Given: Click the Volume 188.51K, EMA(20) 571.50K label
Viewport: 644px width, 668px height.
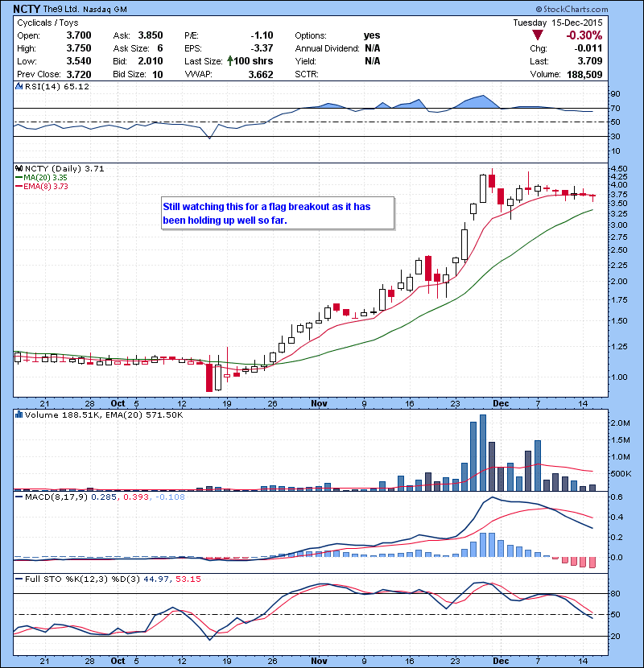Looking at the screenshot, I should 104,414.
